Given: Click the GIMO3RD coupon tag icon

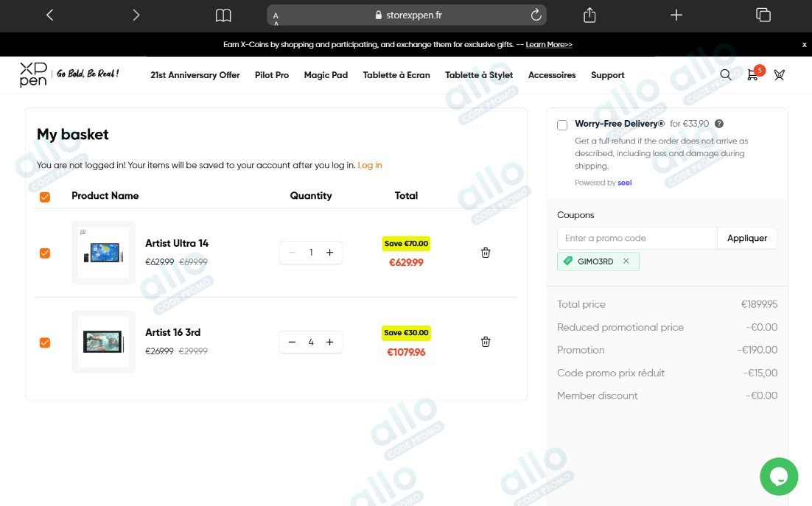Looking at the screenshot, I should 568,261.
